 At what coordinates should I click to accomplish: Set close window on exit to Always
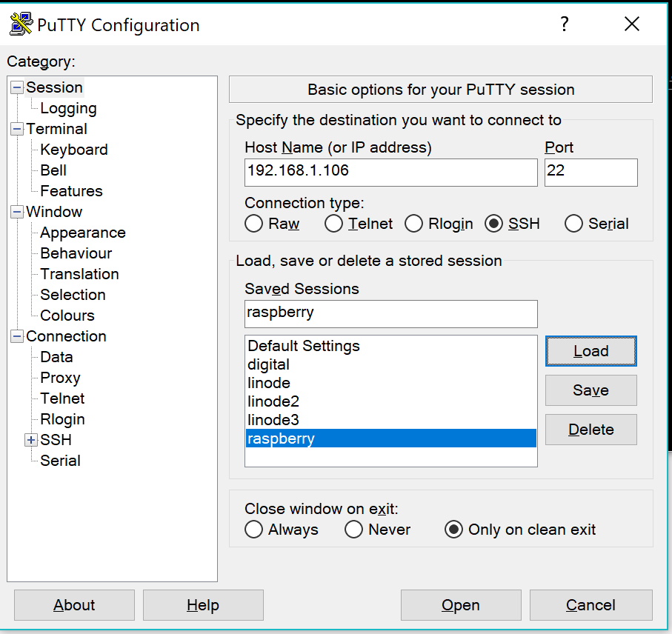253,530
